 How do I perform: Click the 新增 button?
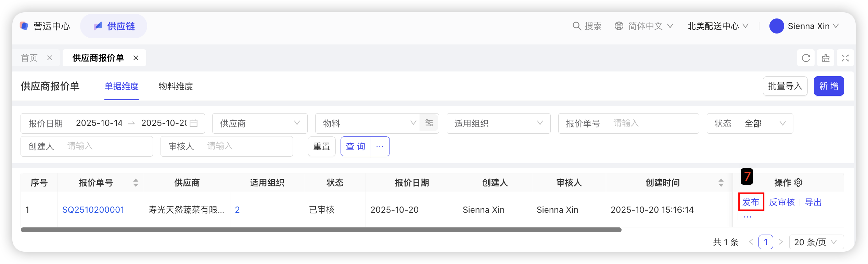click(829, 86)
